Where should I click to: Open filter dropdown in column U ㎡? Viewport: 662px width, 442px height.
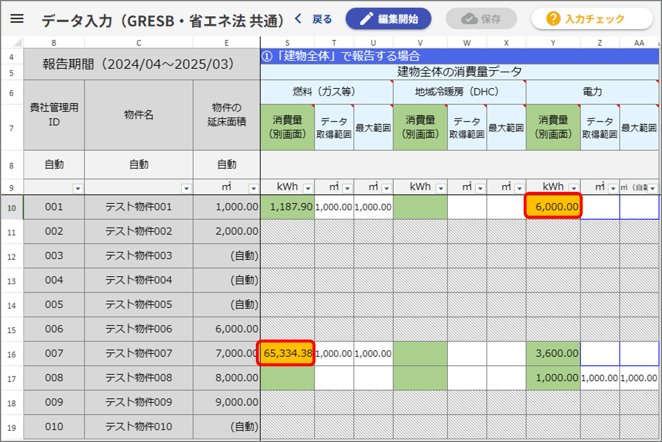(x=386, y=188)
